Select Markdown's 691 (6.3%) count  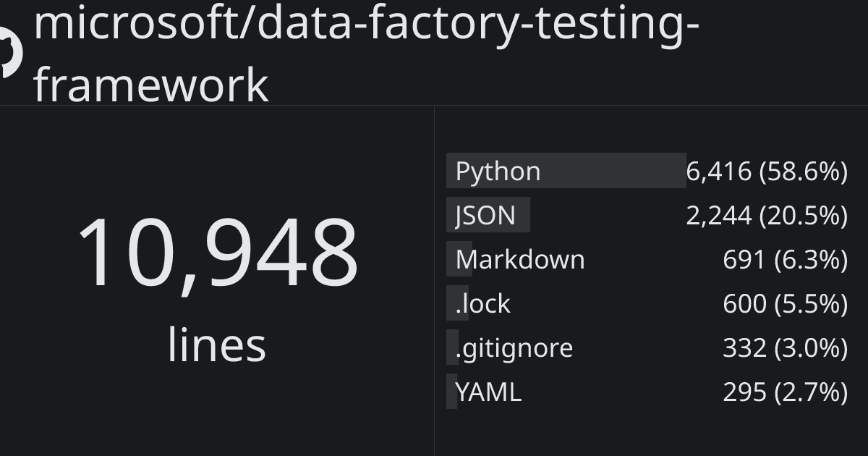[x=785, y=259]
